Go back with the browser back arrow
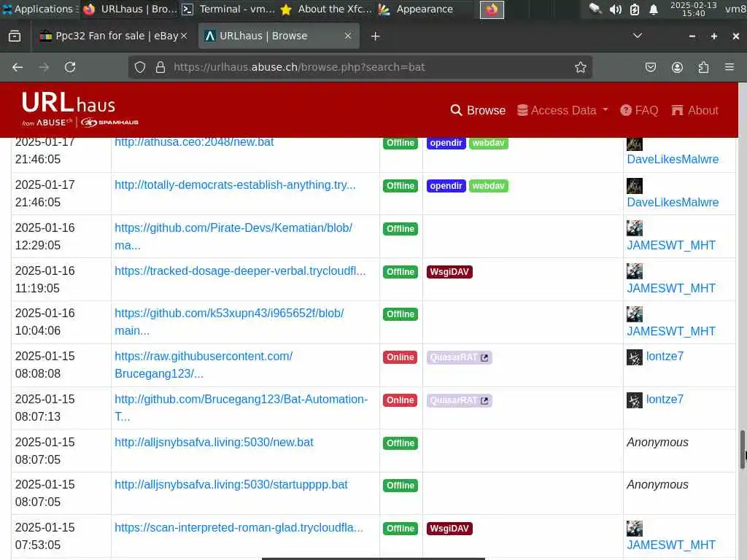This screenshot has width=747, height=560. click(18, 67)
